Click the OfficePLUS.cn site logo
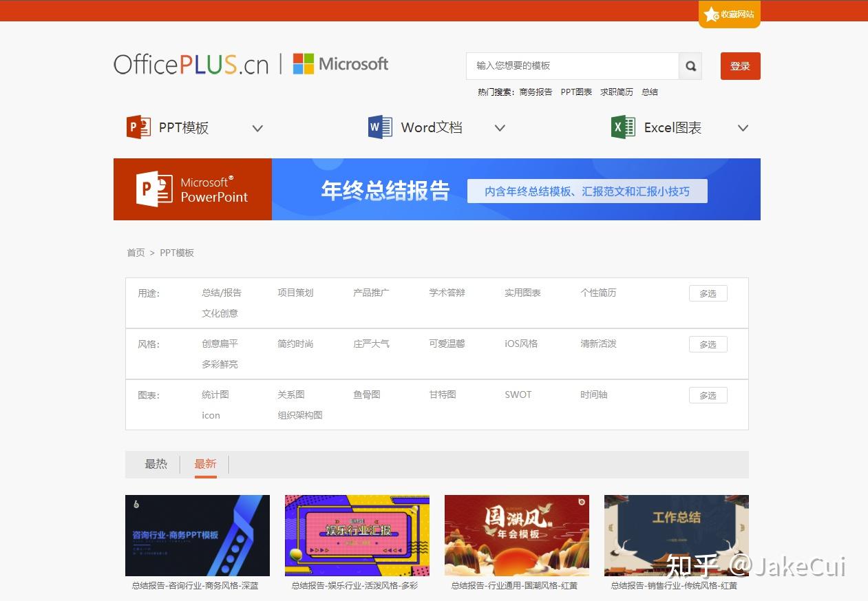Viewport: 868px width, 601px height. (x=191, y=64)
